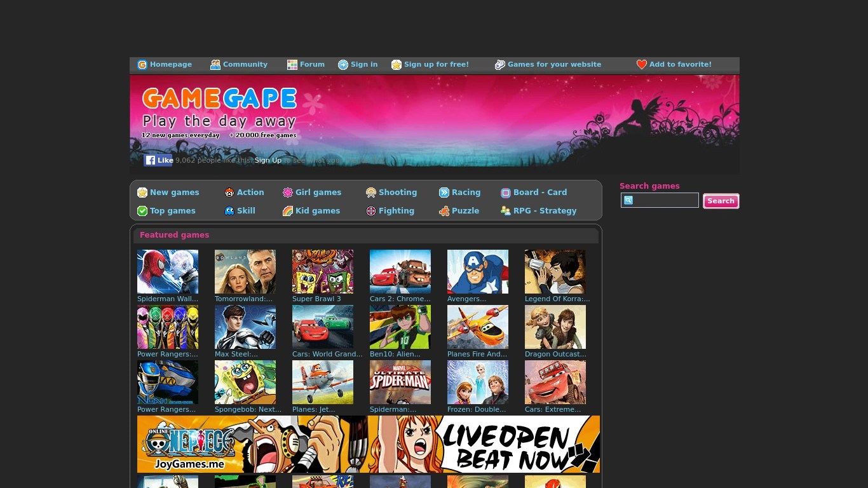Open the Sign in link
868x488 pixels.
pyautogui.click(x=358, y=65)
